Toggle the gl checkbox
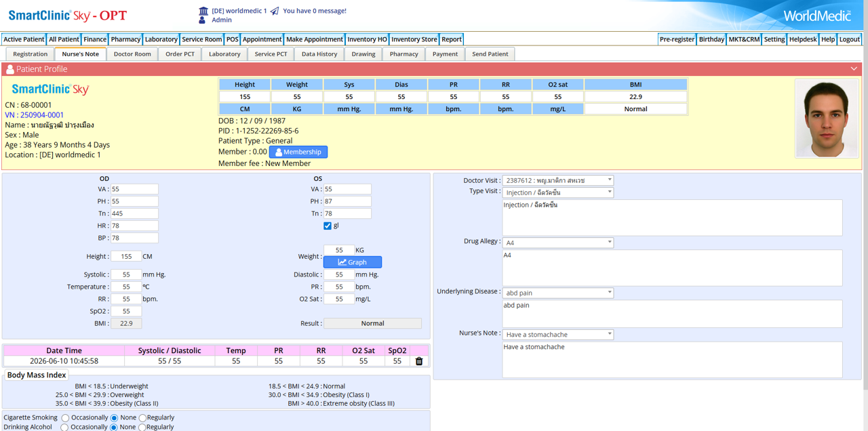This screenshot has height=431, width=868. 328,226
